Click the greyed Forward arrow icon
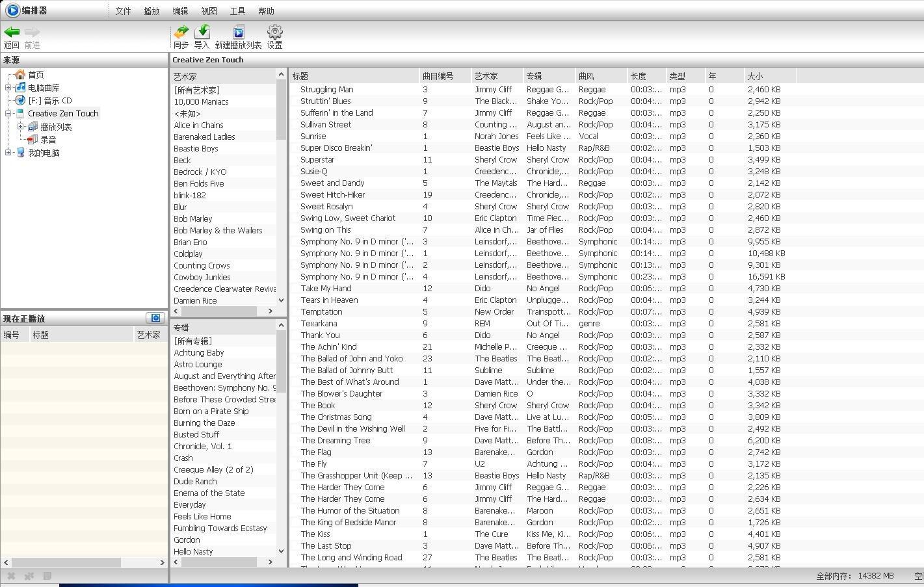924x587 pixels. (x=32, y=32)
